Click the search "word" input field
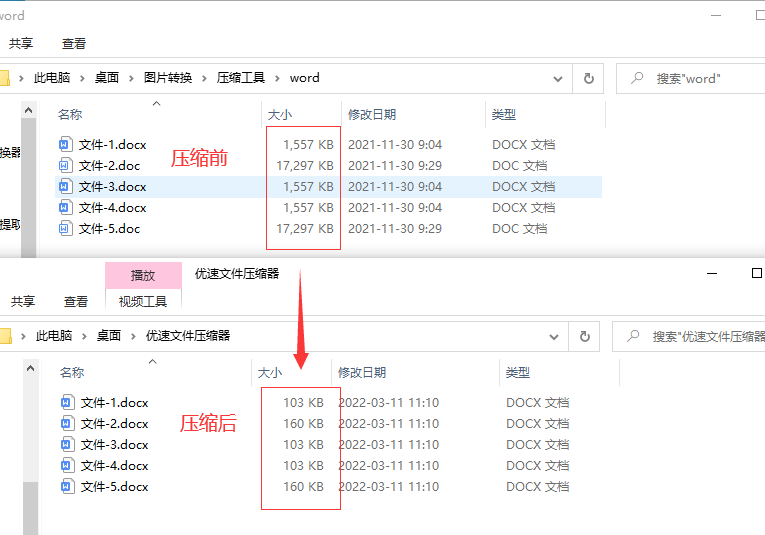 (690, 79)
